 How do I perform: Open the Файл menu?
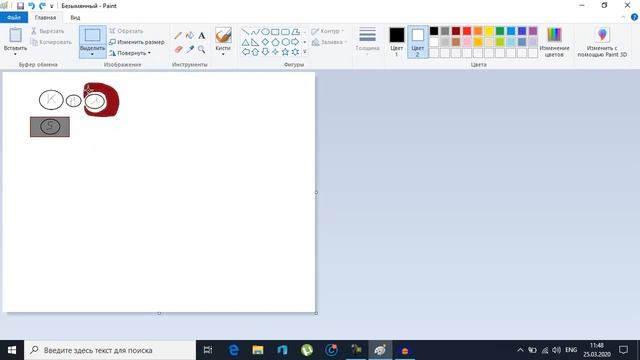pyautogui.click(x=13, y=18)
